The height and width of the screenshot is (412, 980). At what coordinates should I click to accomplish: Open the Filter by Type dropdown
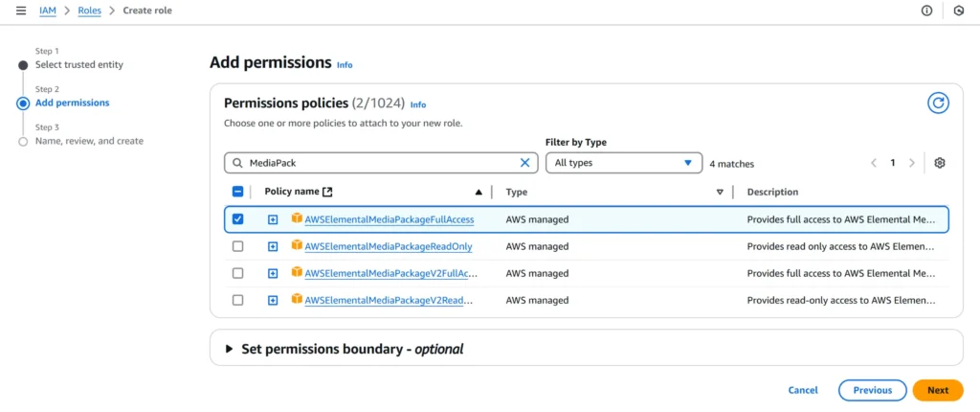tap(624, 163)
